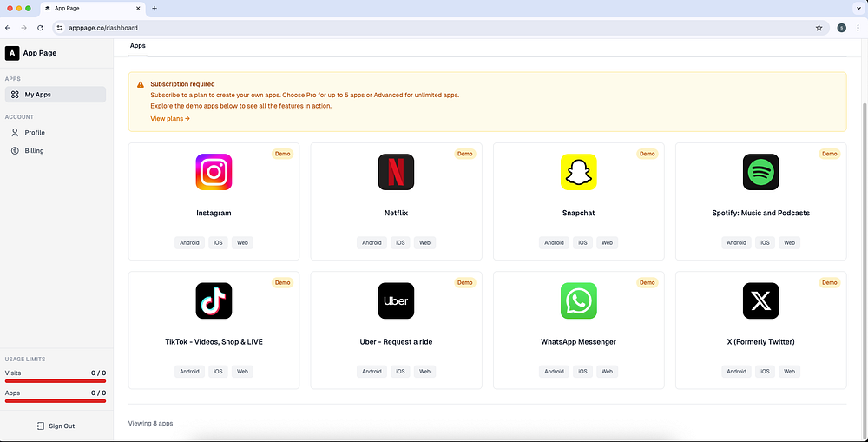Click the Demo badge on Spotify card

829,154
